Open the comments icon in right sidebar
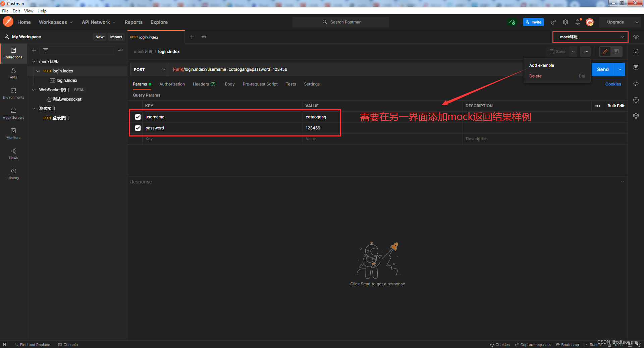 (x=636, y=68)
